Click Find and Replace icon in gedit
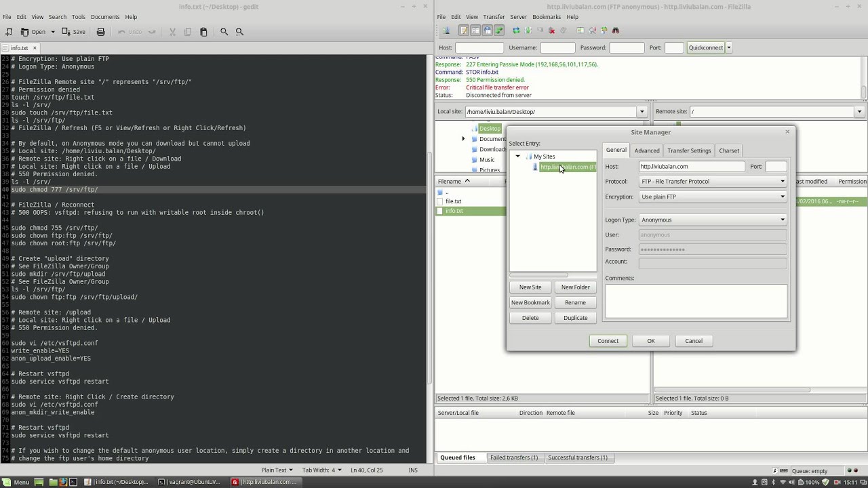 tap(239, 32)
